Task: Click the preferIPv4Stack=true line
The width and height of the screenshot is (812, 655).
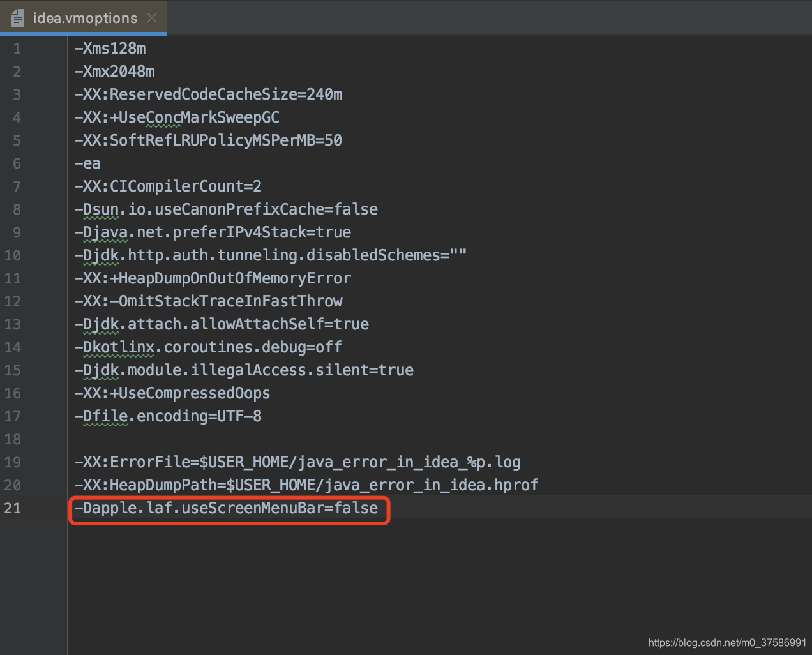Action: click(213, 232)
